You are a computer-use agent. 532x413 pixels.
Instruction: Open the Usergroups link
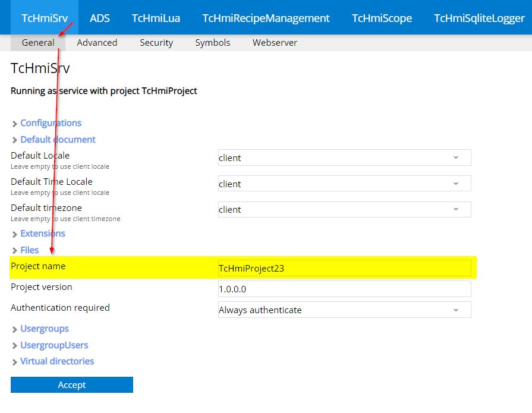point(45,329)
